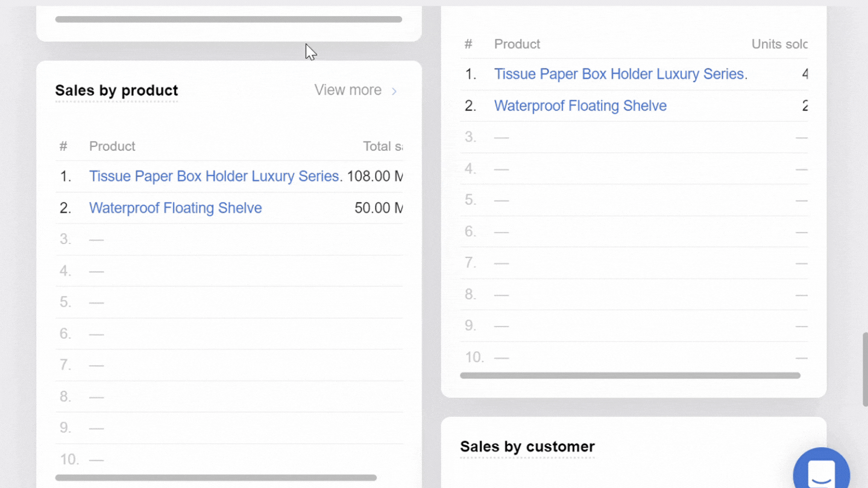Click the Sales by product heading
Image resolution: width=868 pixels, height=488 pixels.
click(x=116, y=90)
